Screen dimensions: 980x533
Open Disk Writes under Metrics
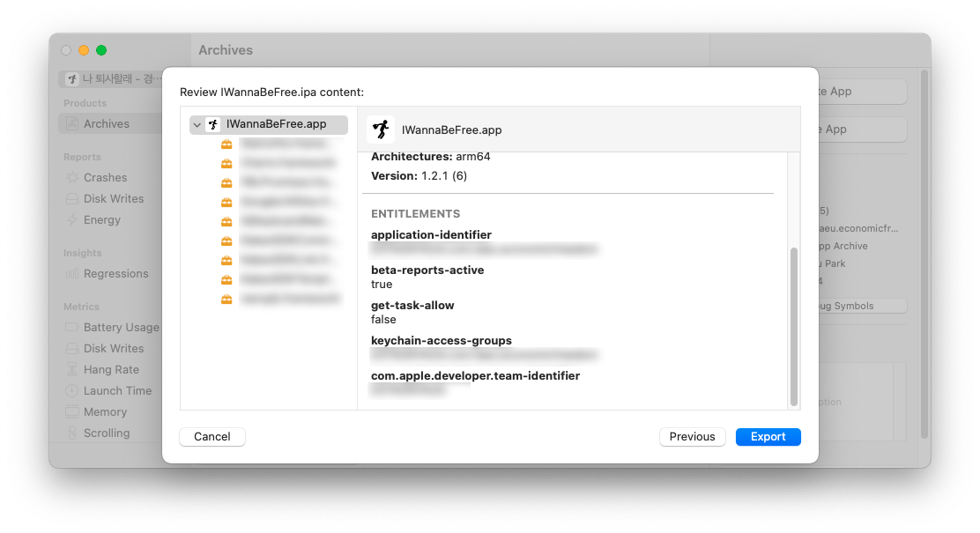[113, 349]
